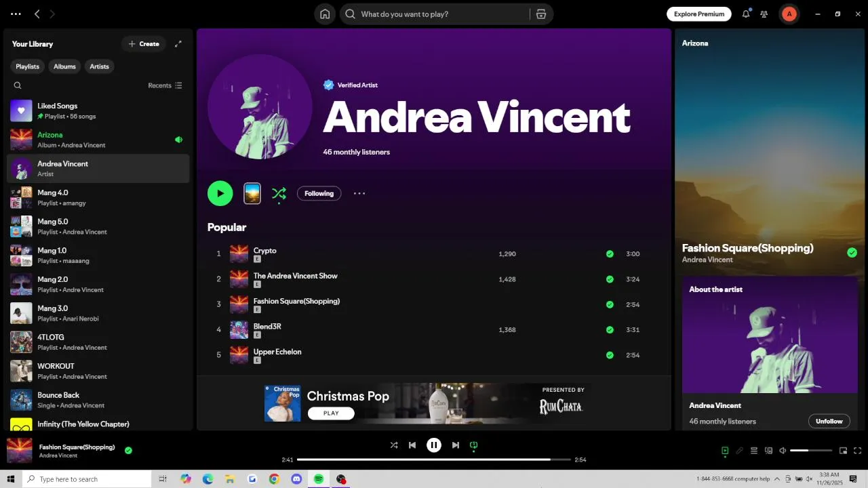This screenshot has height=488, width=868.
Task: Filter library by Artists
Action: click(x=100, y=66)
